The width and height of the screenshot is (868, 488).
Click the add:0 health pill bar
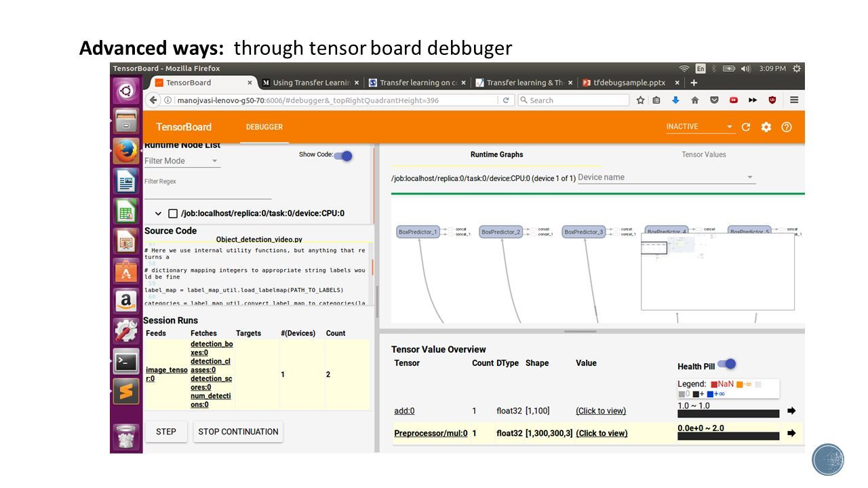(x=728, y=413)
